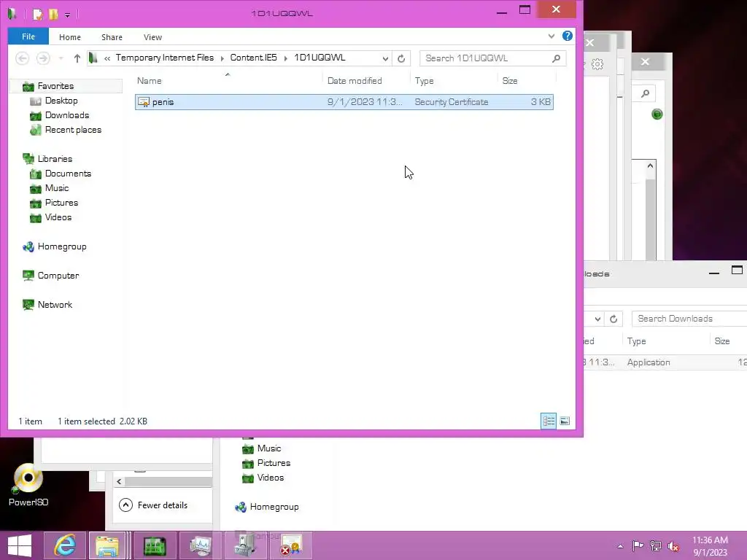The width and height of the screenshot is (747, 560).
Task: Open address dropdown in Downloads window
Action: pyautogui.click(x=597, y=319)
